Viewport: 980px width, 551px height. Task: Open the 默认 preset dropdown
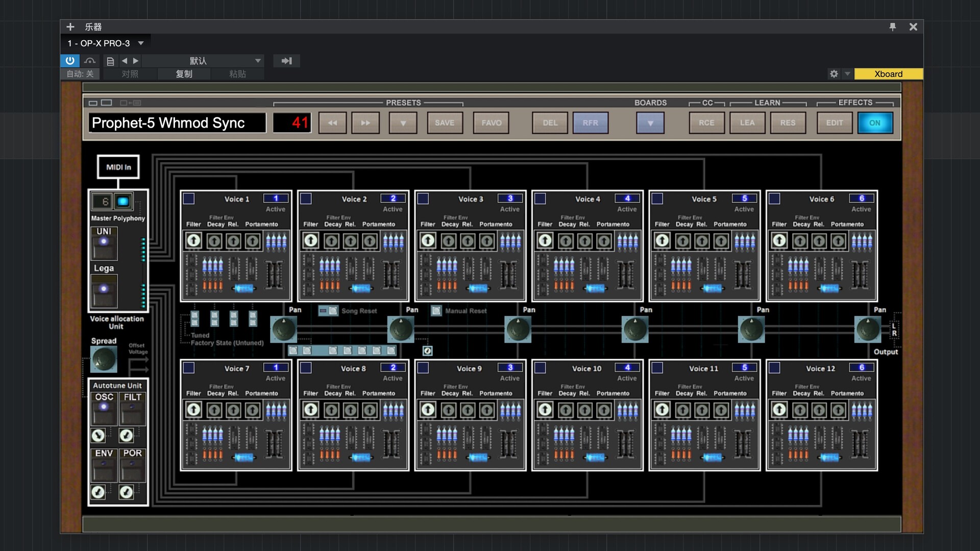coord(258,61)
